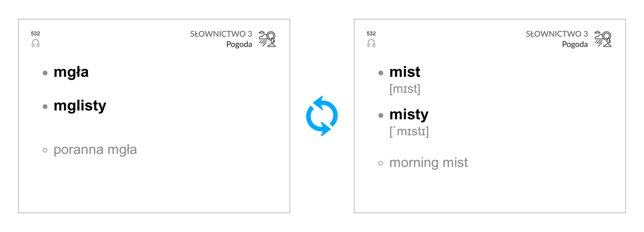Viewport: 644px width, 232px height.
Task: Play audio with right card headphones icon
Action: pyautogui.click(x=371, y=43)
